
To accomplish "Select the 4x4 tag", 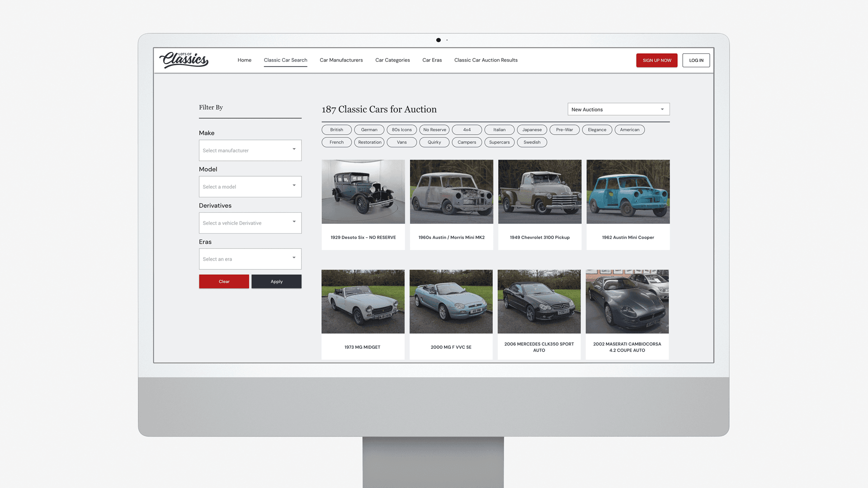I will [x=467, y=130].
